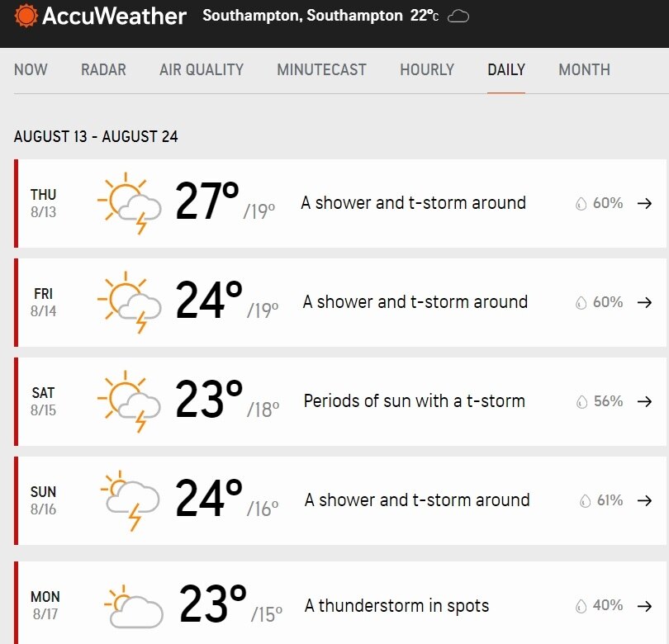This screenshot has height=644, width=669.
Task: Select the Month tab
Action: click(x=584, y=70)
